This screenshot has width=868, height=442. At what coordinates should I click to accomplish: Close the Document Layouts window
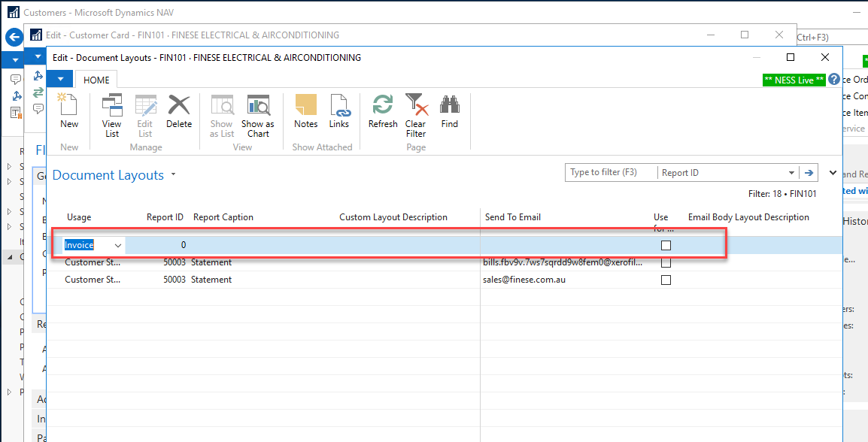(x=825, y=58)
